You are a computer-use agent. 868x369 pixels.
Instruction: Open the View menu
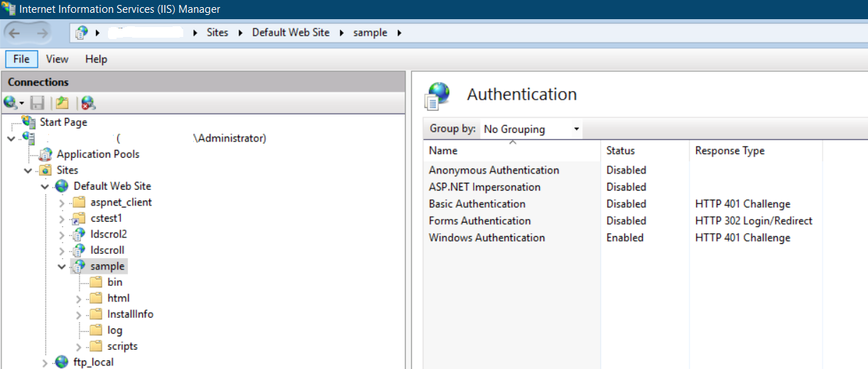coord(58,59)
